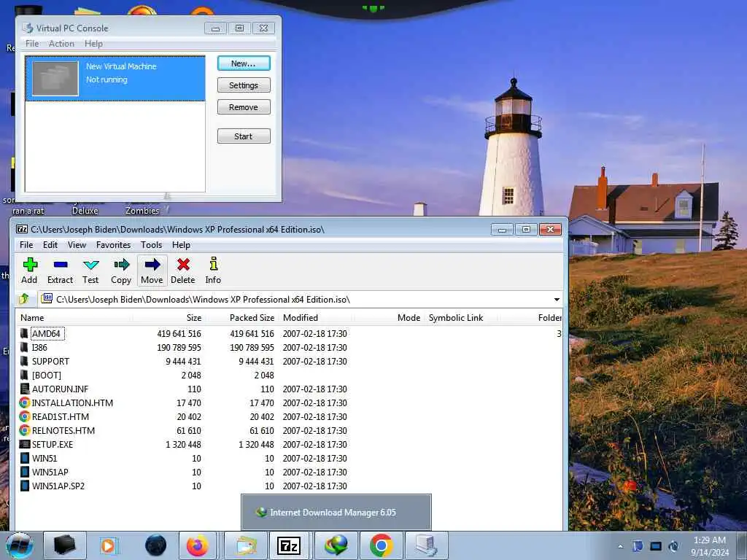This screenshot has width=747, height=560.
Task: Open File menu in Virtual PC Console
Action: tap(32, 43)
